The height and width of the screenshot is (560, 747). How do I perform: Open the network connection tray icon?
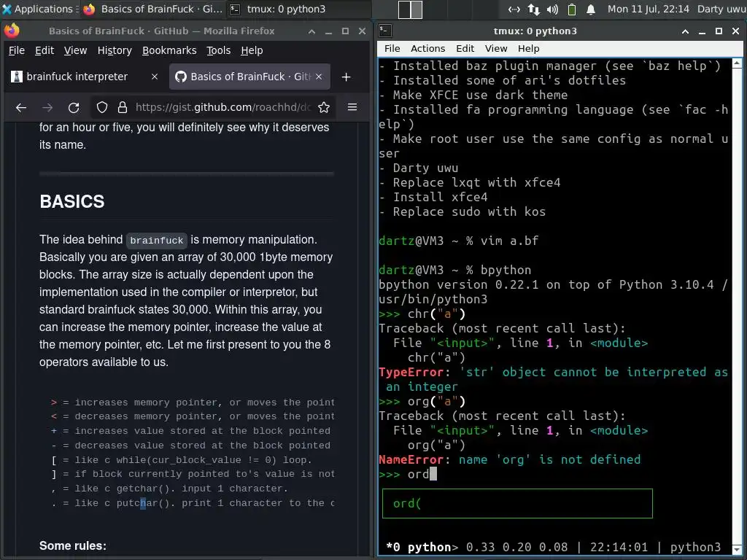click(x=514, y=9)
